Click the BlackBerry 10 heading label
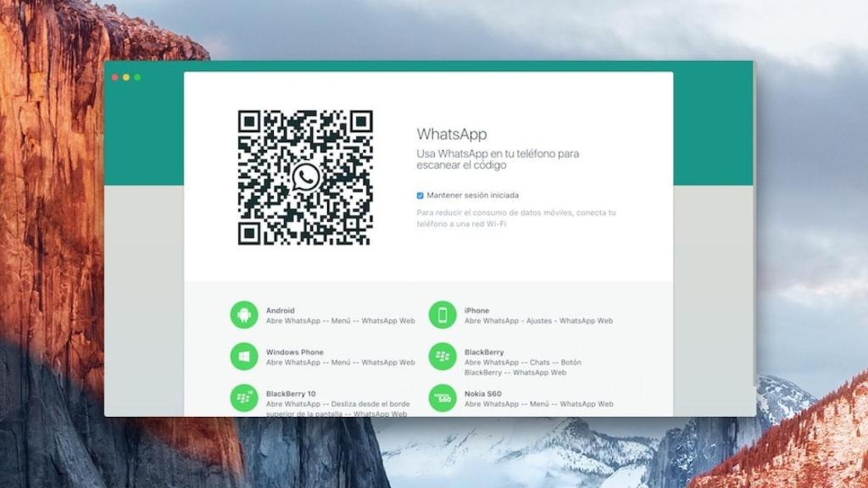868x488 pixels. pyautogui.click(x=291, y=393)
